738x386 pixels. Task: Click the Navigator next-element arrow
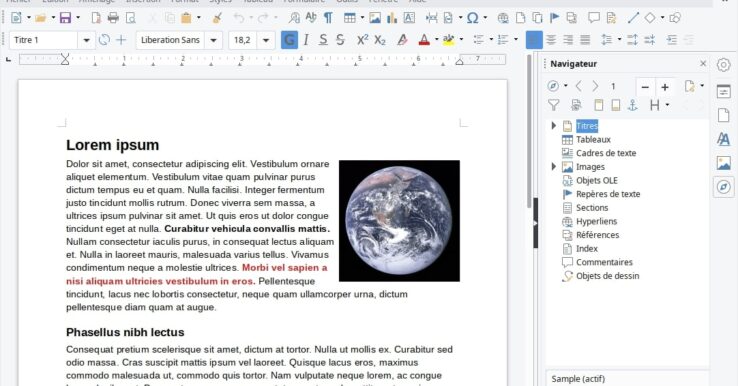point(595,86)
